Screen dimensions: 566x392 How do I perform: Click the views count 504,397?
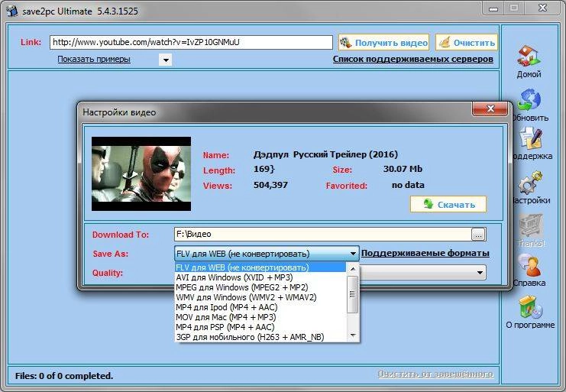tap(270, 185)
